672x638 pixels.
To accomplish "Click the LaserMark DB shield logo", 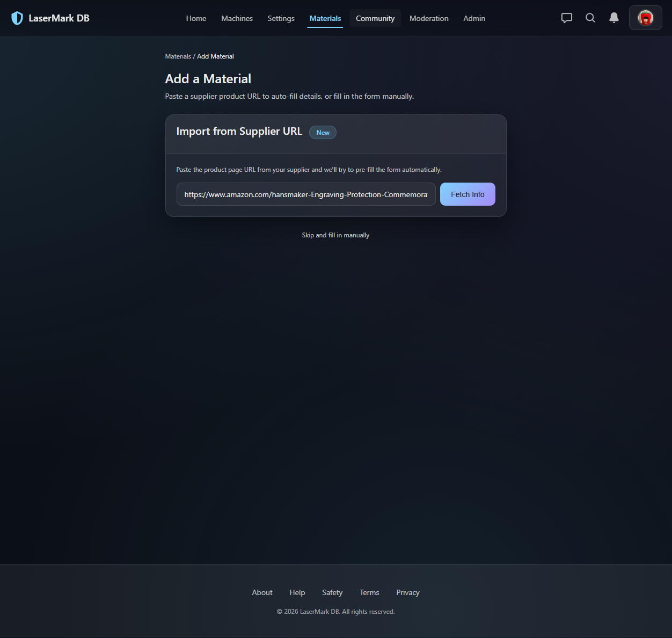I will pyautogui.click(x=17, y=18).
